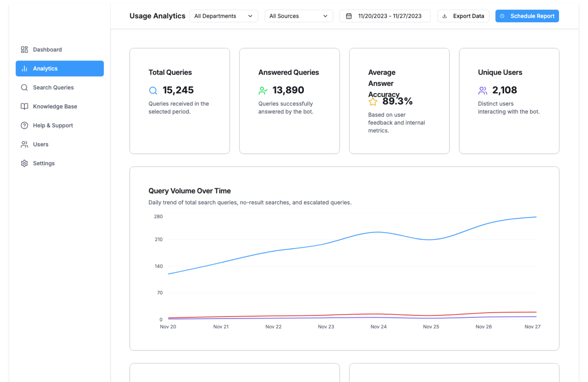The image size is (588, 382).
Task: Click the Help & Support question icon
Action: (x=24, y=125)
